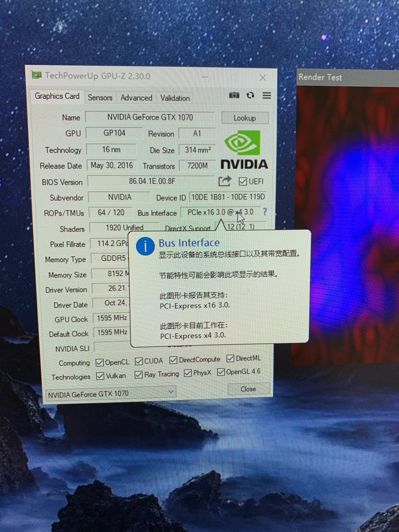
Task: Toggle the UEFI checkbox
Action: click(242, 181)
